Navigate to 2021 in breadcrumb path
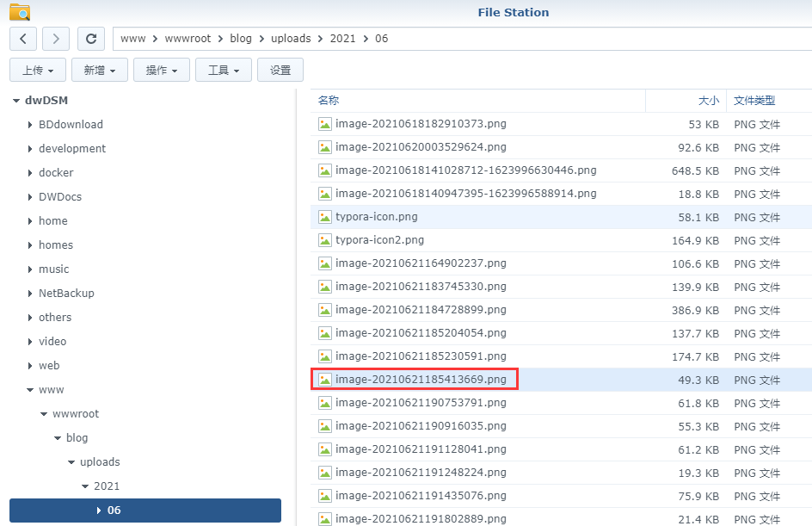This screenshot has width=812, height=526. pyautogui.click(x=343, y=39)
